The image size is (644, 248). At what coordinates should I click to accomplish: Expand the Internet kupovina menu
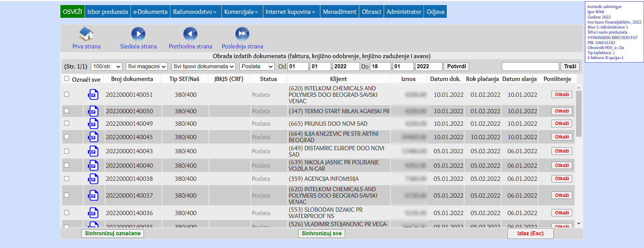291,12
